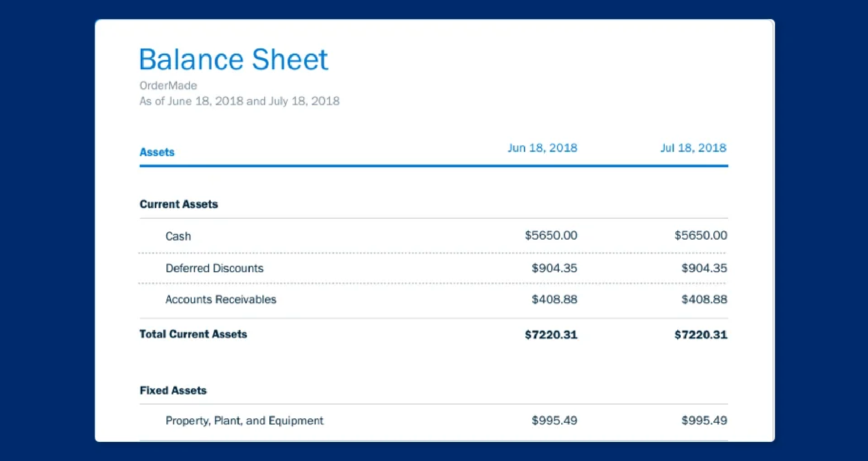Select the Current Assets subheading
Image resolution: width=868 pixels, height=461 pixels.
click(179, 204)
